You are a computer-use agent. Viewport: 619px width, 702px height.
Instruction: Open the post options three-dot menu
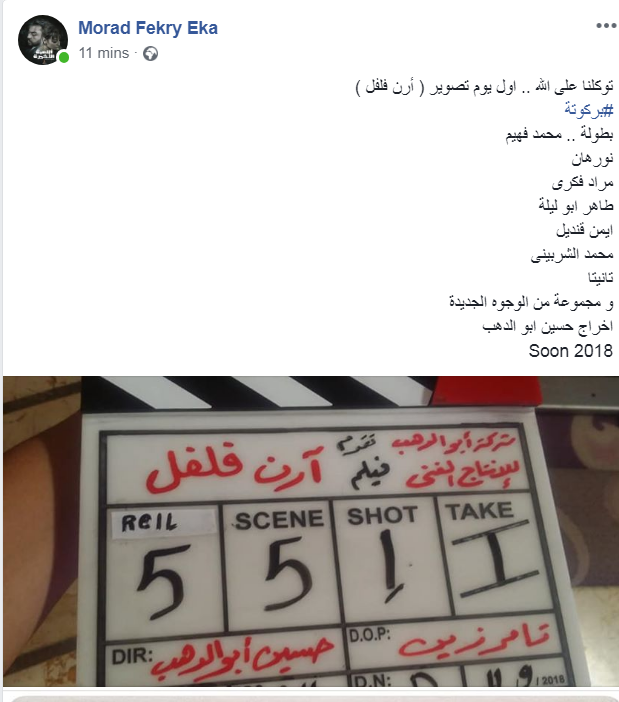coord(606,26)
